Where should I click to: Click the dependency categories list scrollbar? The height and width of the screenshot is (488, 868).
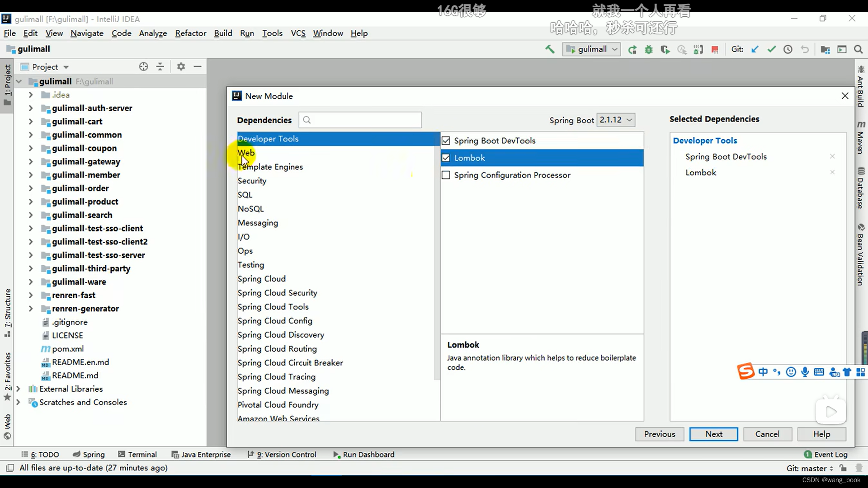(x=437, y=256)
